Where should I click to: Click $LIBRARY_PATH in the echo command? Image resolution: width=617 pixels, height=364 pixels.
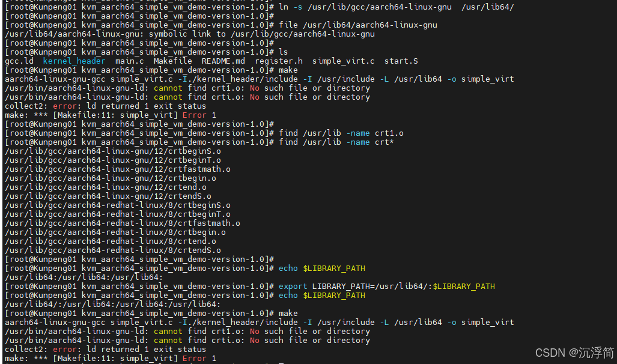334,268
